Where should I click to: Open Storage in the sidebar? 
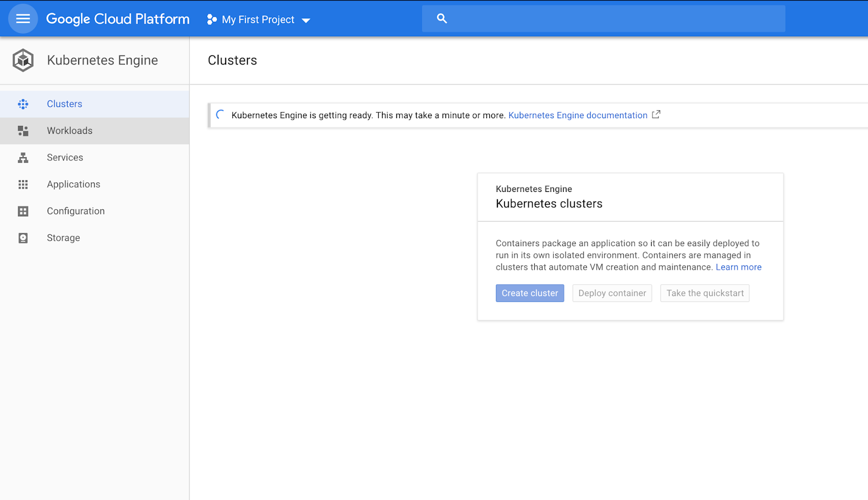pyautogui.click(x=94, y=238)
